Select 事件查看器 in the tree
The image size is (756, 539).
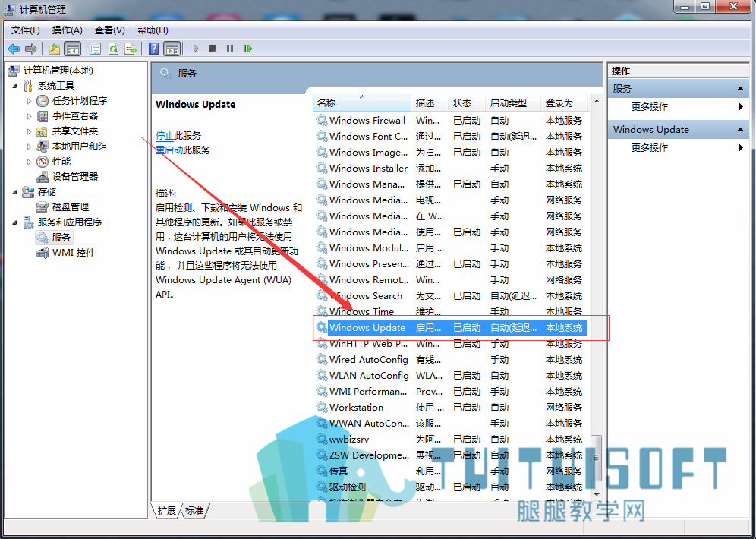[74, 115]
